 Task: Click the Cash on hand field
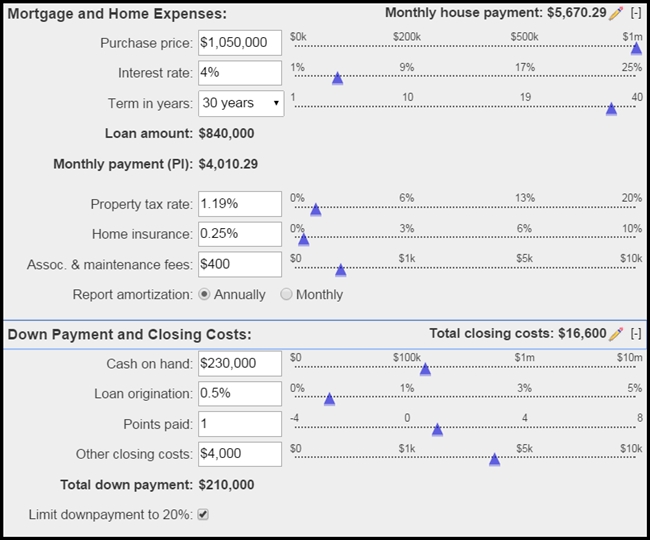[x=240, y=364]
